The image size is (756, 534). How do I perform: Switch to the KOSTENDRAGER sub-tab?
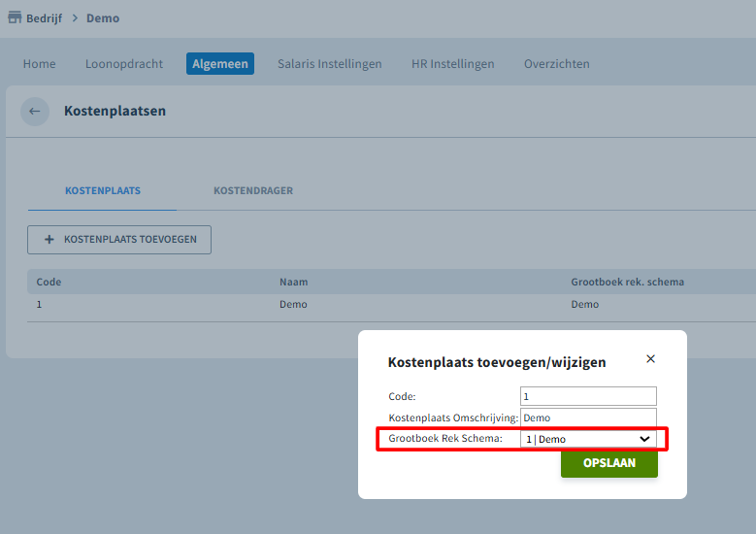click(x=253, y=190)
